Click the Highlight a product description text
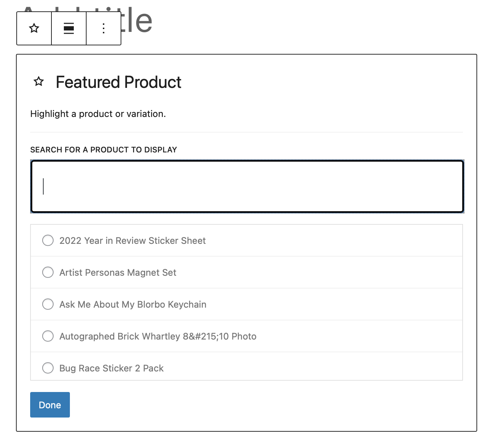Screen dimensions: 491x448 (x=98, y=114)
